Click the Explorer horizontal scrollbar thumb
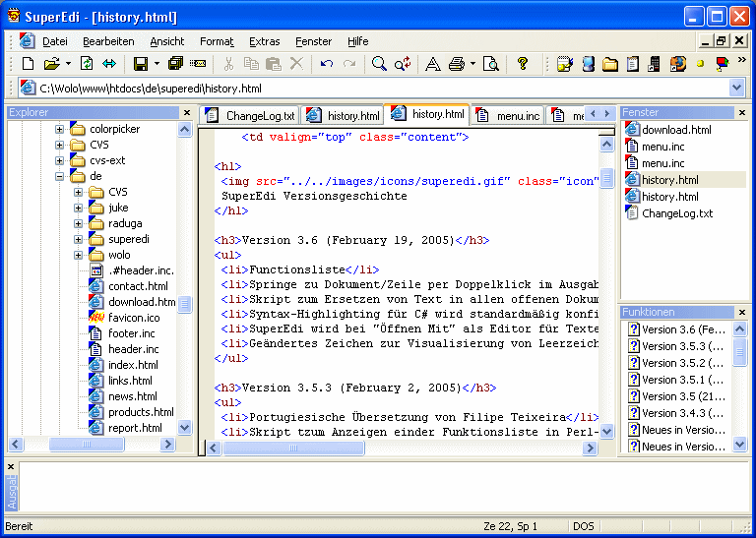 pos(87,444)
